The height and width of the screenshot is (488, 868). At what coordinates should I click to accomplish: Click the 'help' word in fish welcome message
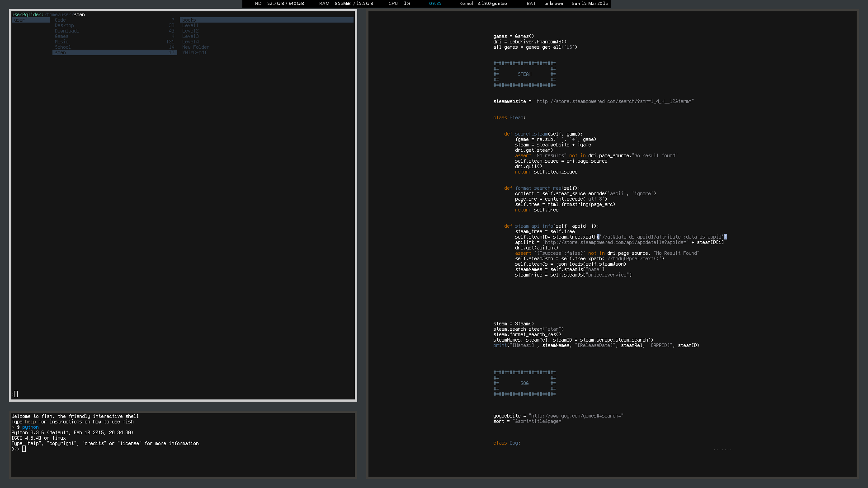30,422
